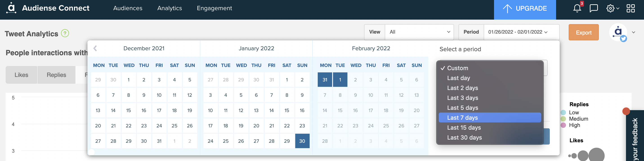
Task: Click the account profile avatar
Action: tap(618, 32)
